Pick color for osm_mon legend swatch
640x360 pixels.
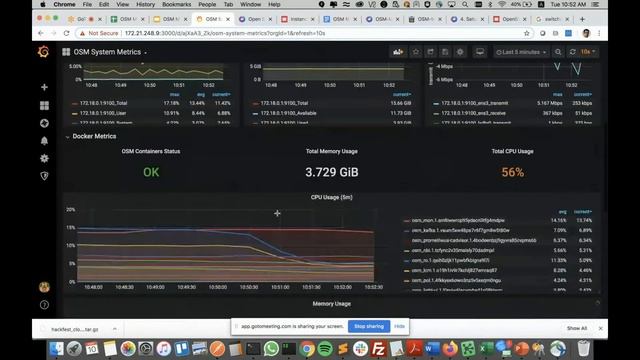[x=406, y=221]
